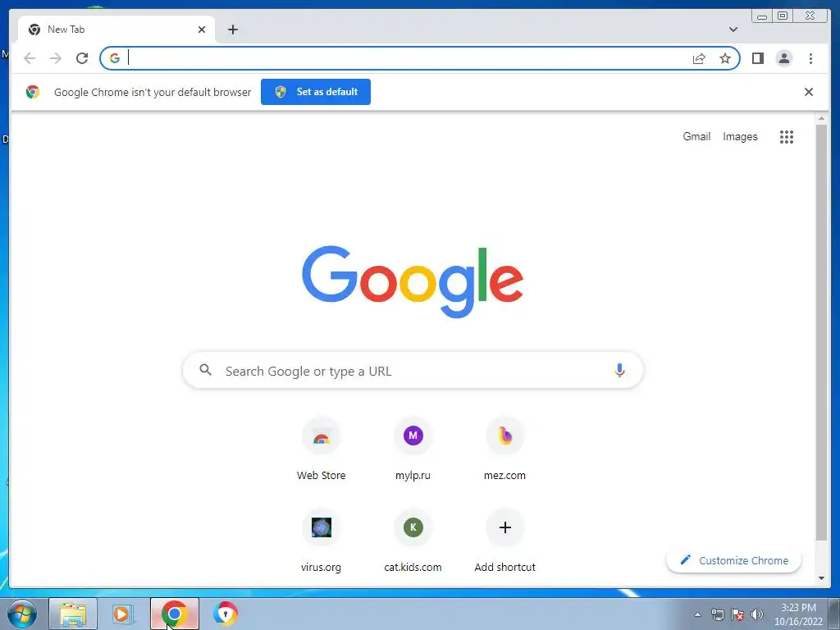Reload the page with the refresh icon

click(x=82, y=58)
